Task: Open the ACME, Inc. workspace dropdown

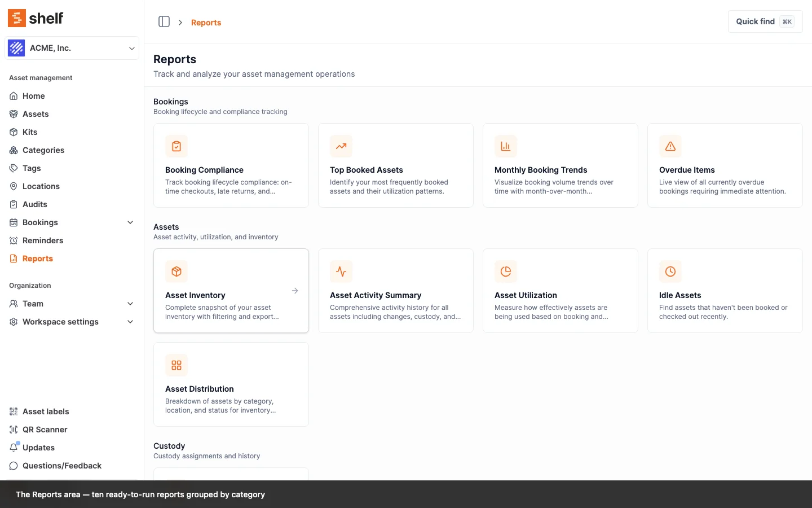Action: [72, 48]
